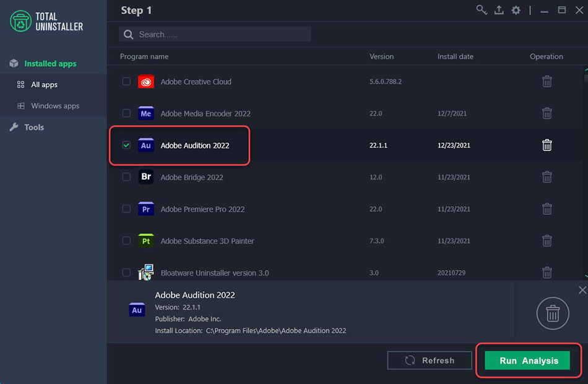Image resolution: width=588 pixels, height=384 pixels.
Task: Click the 'Adobe Substance 3D Painter' name text
Action: pos(207,241)
